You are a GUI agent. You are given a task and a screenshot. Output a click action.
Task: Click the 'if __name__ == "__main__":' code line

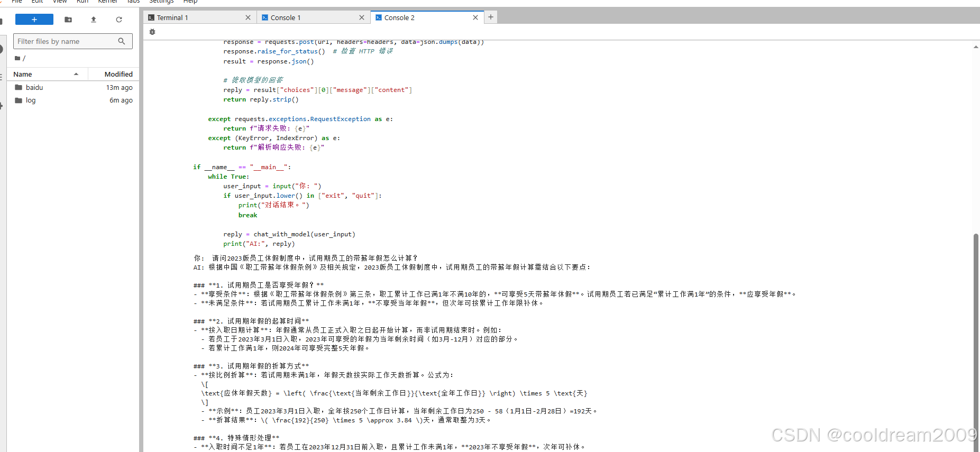(x=242, y=167)
